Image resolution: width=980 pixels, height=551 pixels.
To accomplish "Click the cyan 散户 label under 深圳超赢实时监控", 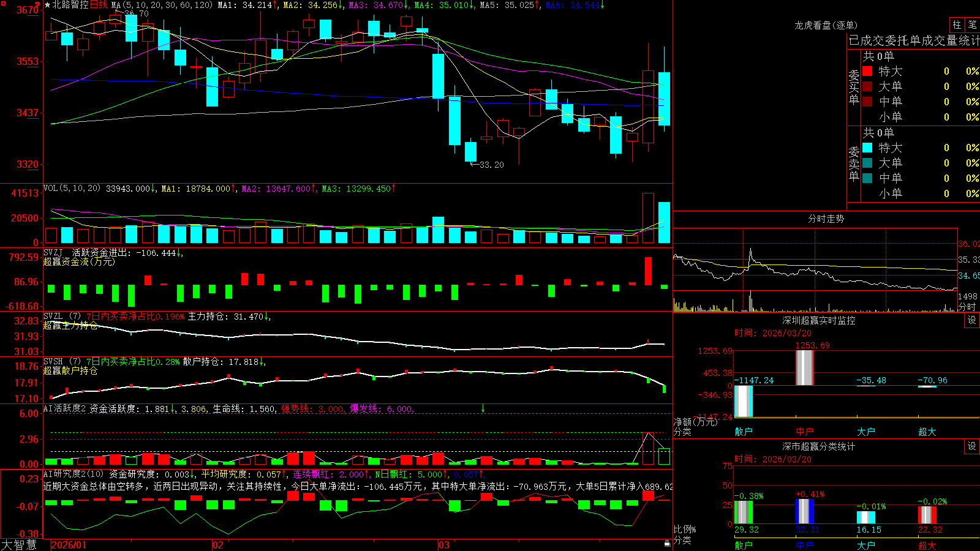I will click(x=743, y=432).
